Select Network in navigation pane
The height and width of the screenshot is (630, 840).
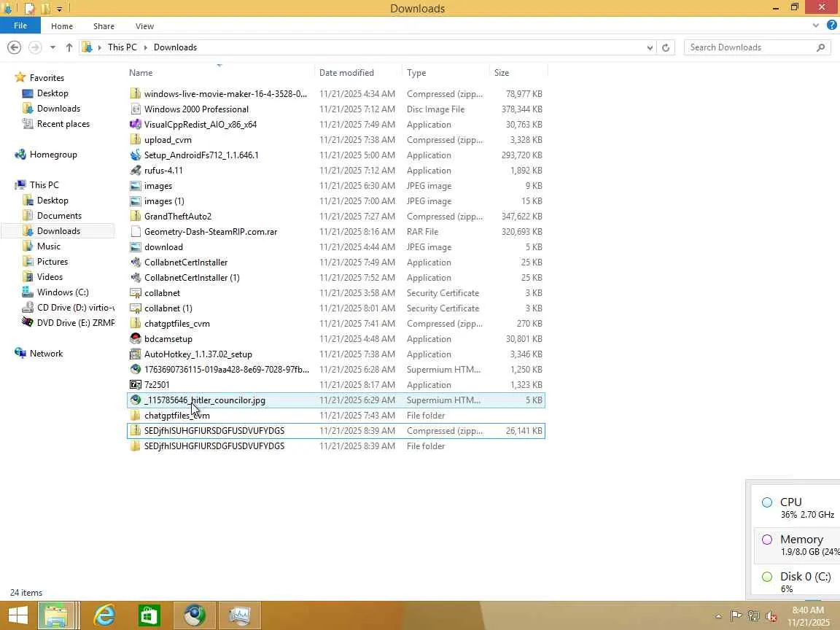click(46, 354)
